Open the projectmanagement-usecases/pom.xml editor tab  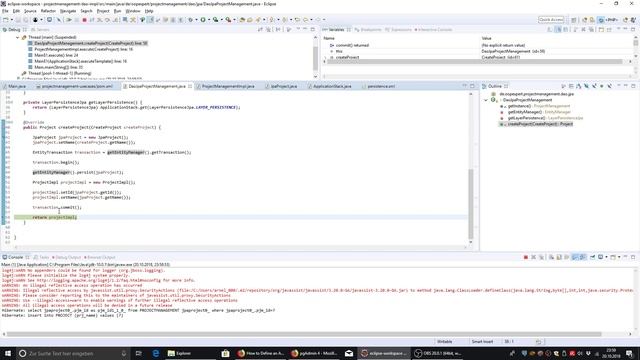(74, 86)
